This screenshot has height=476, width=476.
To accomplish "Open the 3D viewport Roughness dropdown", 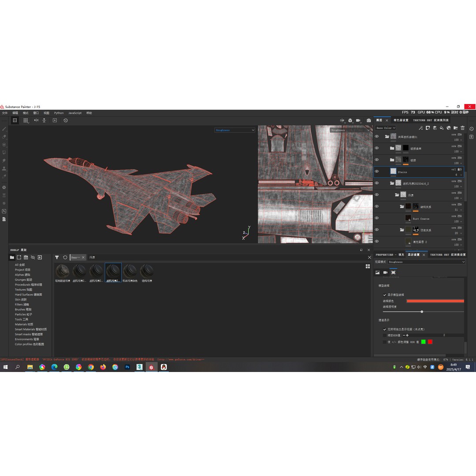I will coord(234,130).
